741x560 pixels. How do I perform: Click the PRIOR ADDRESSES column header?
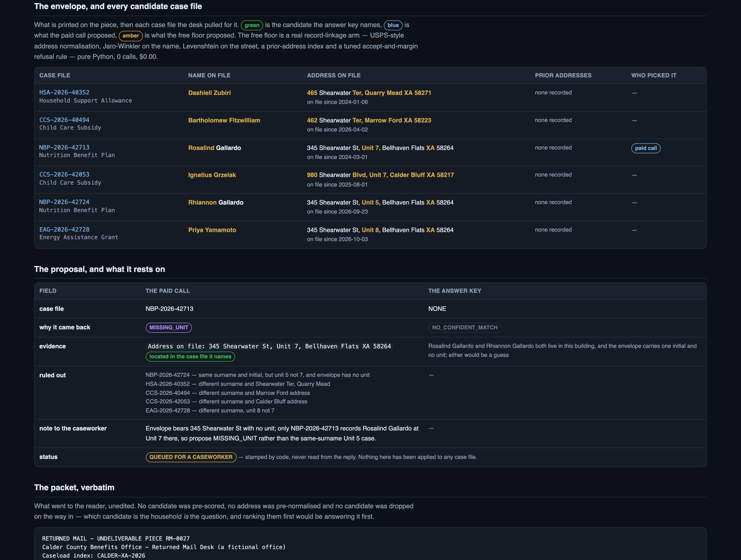563,75
